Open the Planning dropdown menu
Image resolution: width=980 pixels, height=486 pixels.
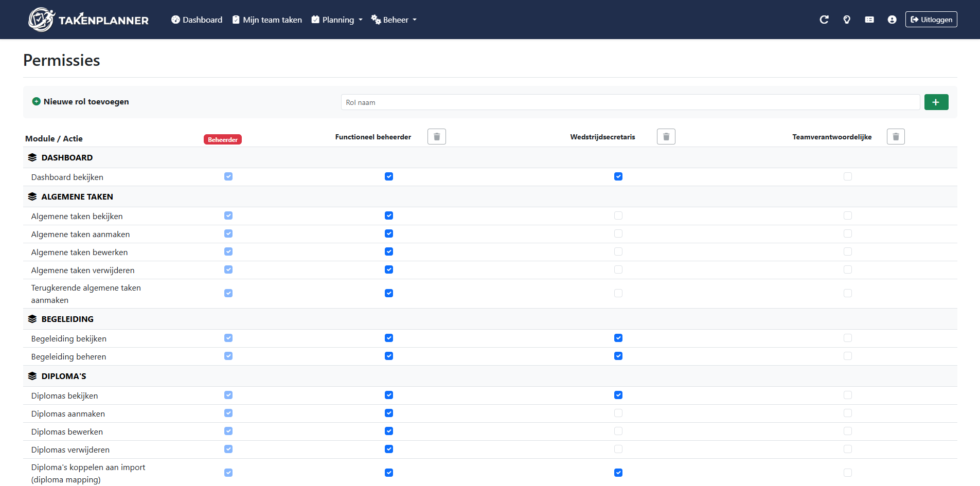point(336,20)
